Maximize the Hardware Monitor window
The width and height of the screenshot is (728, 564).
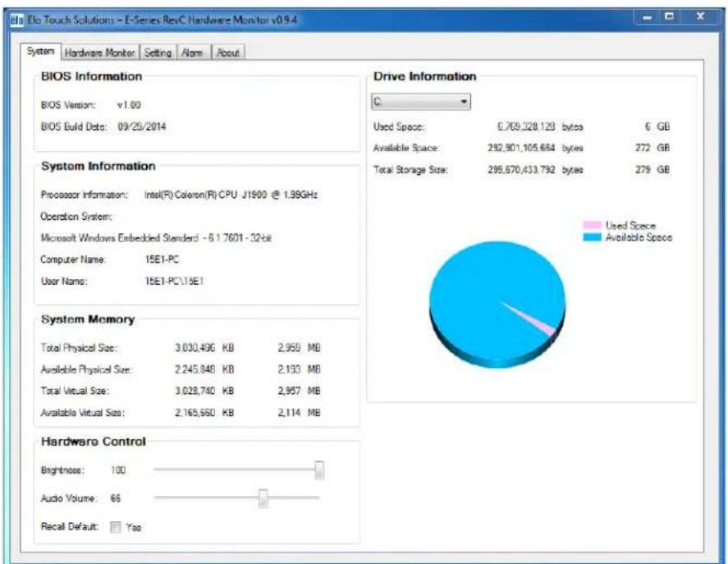click(669, 17)
